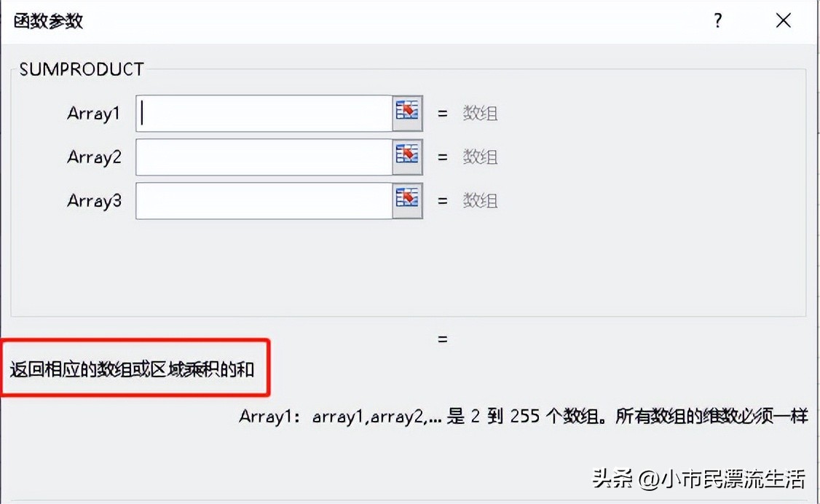The width and height of the screenshot is (820, 504).
Task: Click the 数组 result preview beside Array3
Action: [x=480, y=201]
